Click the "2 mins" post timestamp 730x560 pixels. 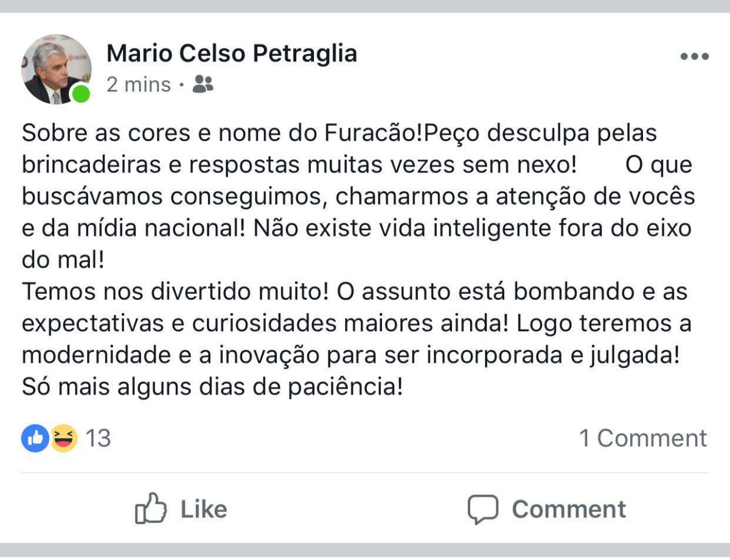(139, 85)
